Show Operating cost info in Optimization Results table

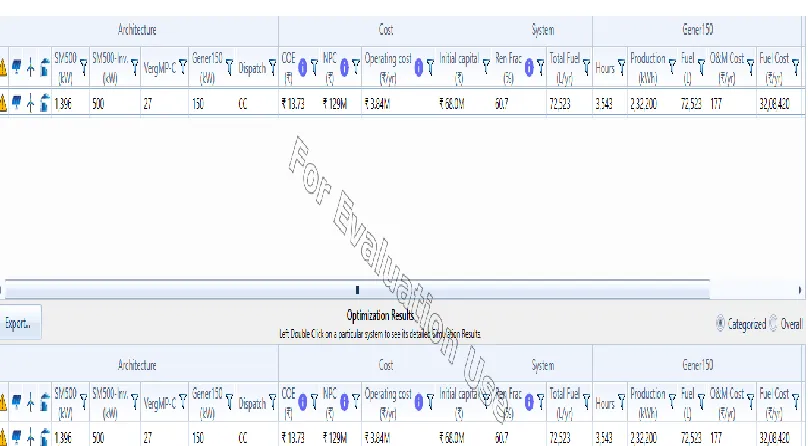tap(418, 403)
